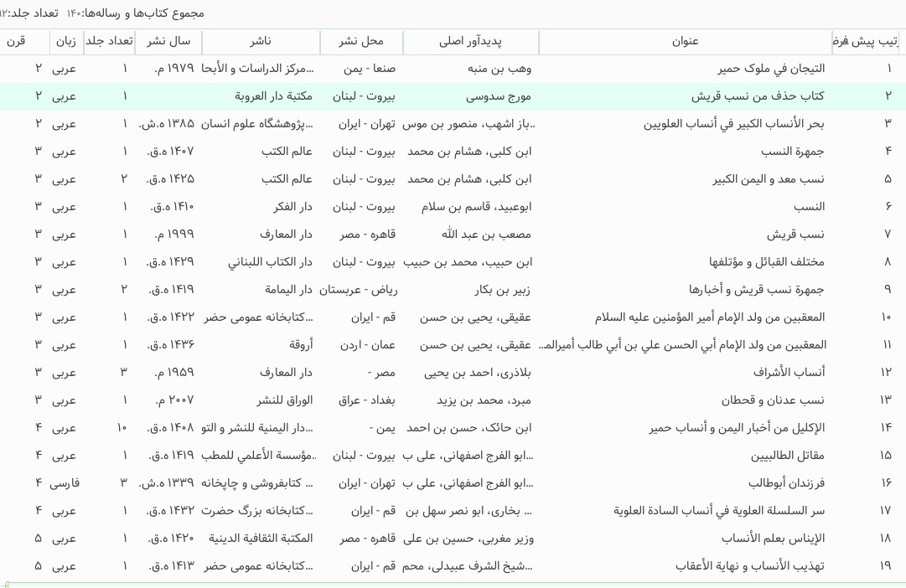
Task: Select the book مقاتل الطالبيين
Action: (453, 455)
